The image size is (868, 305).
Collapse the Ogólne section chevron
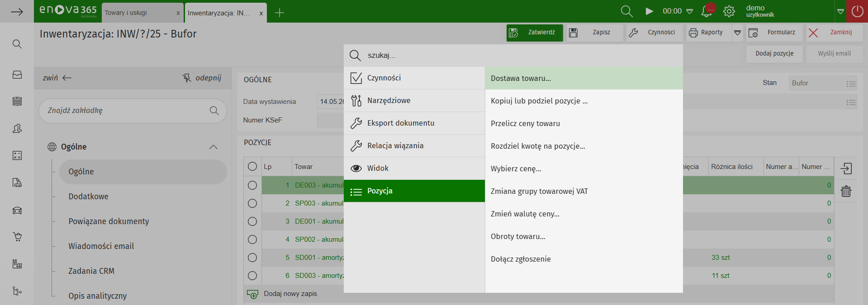pos(213,147)
